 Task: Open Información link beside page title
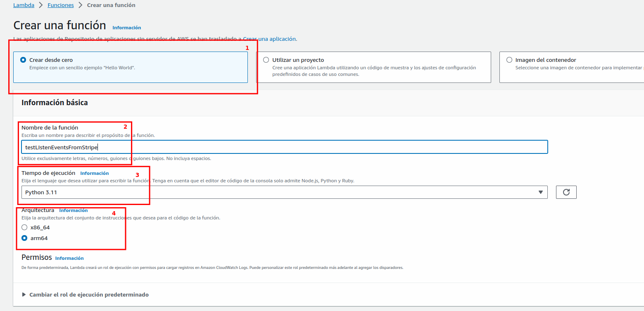[127, 28]
